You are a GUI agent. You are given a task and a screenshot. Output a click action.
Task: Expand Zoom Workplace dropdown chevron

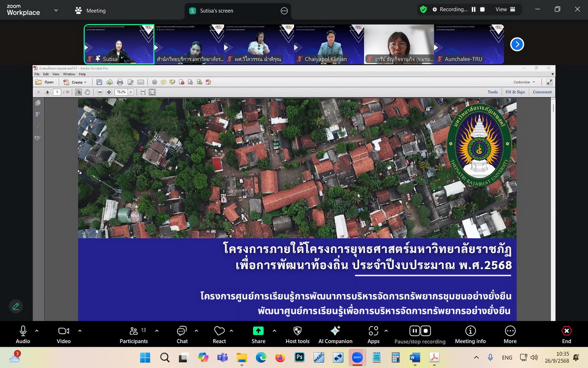pyautogui.click(x=56, y=10)
